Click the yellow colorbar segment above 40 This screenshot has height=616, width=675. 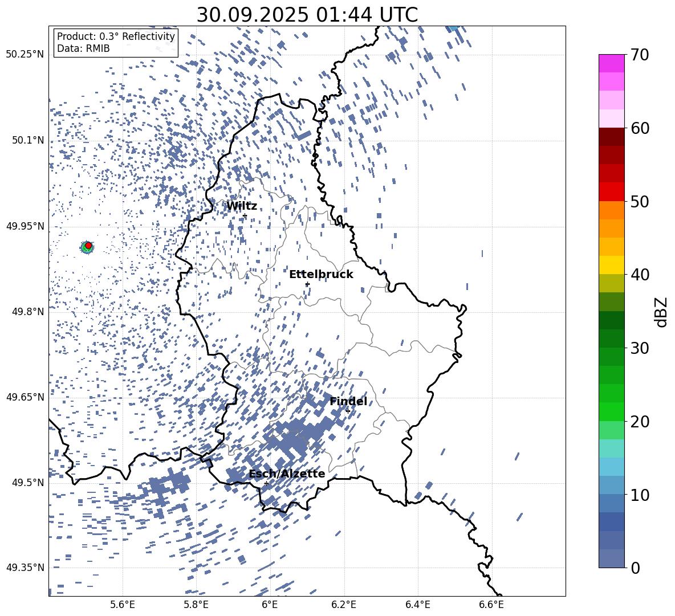point(612,265)
